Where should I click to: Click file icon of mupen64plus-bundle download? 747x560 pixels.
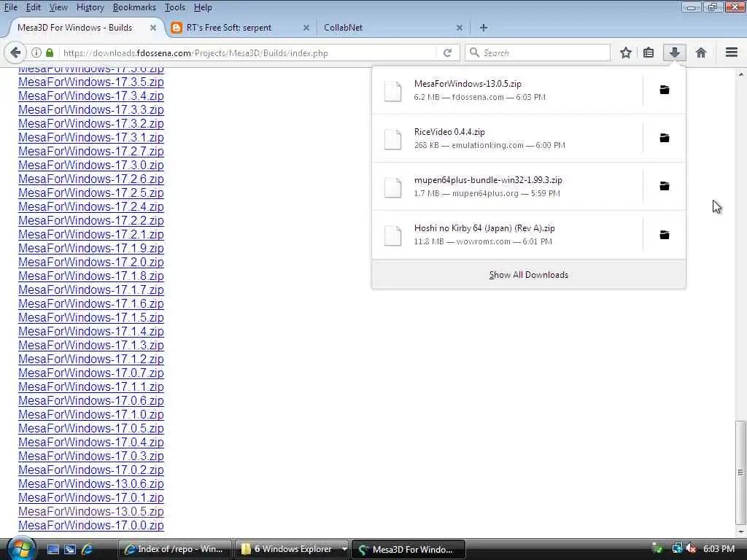[393, 187]
